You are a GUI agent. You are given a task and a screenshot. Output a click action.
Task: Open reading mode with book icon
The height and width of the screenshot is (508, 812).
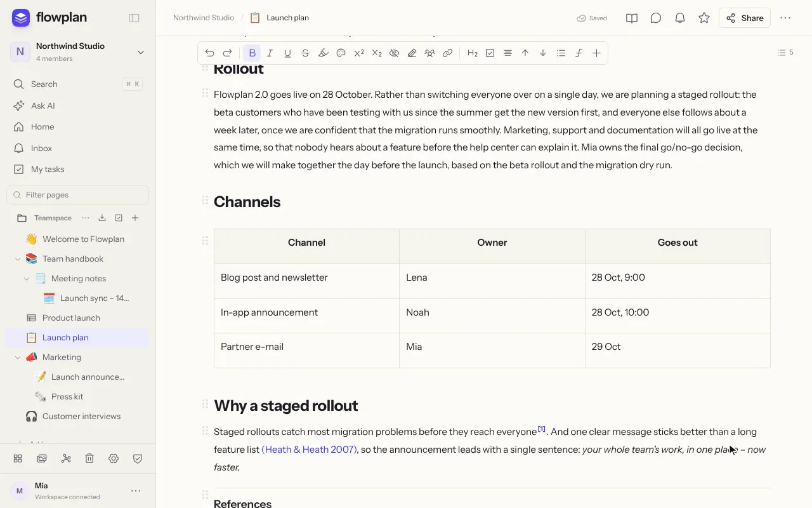point(632,18)
